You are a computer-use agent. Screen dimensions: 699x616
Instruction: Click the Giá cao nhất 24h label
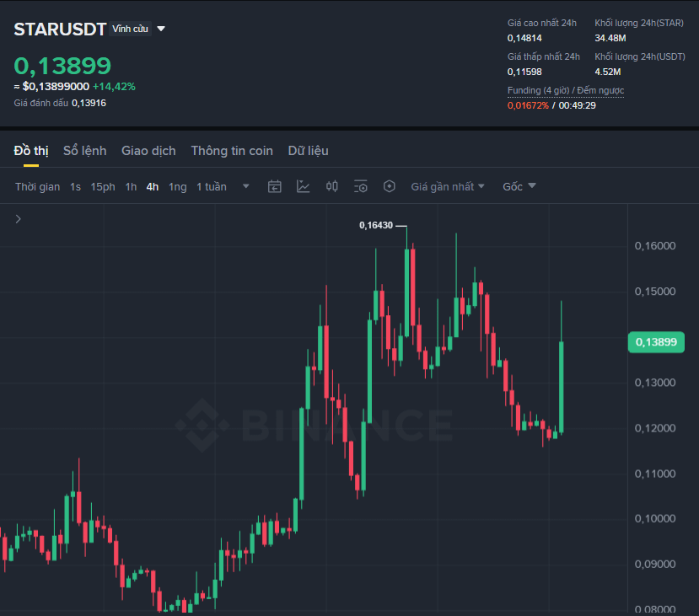click(541, 23)
